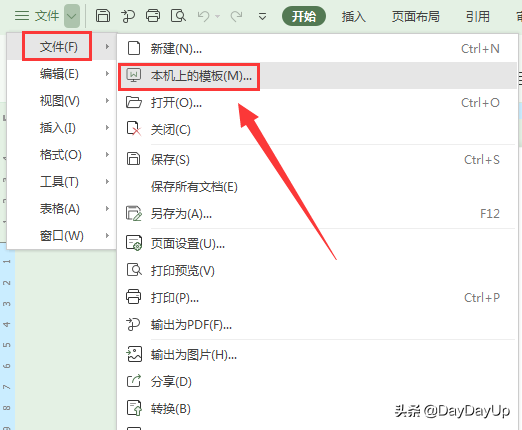The height and width of the screenshot is (430, 522).
Task: Open the 窗口(W) submenu
Action: 62,235
